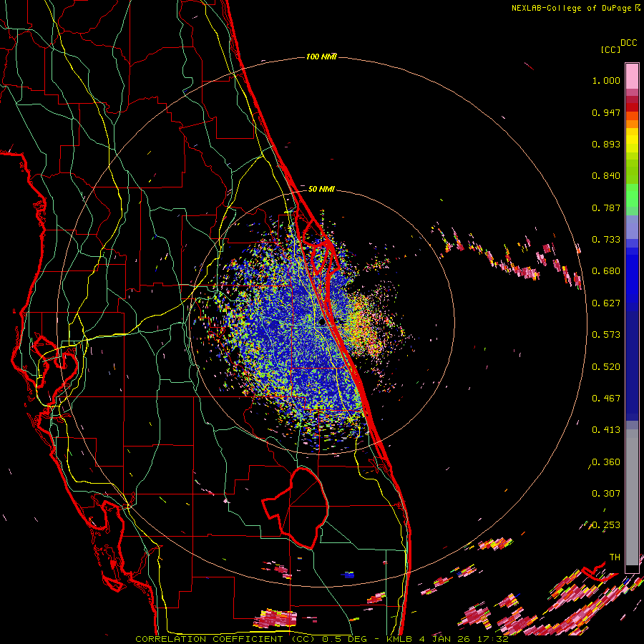Pick the lavender segment of the color bar
The height and width of the screenshot is (644, 644).
[632, 227]
